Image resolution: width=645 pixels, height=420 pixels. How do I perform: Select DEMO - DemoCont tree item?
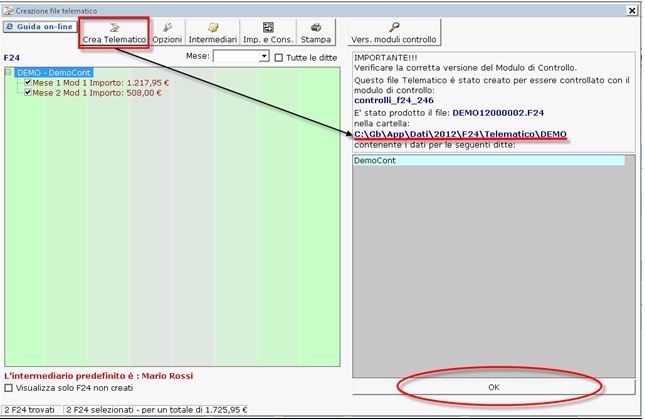point(54,73)
